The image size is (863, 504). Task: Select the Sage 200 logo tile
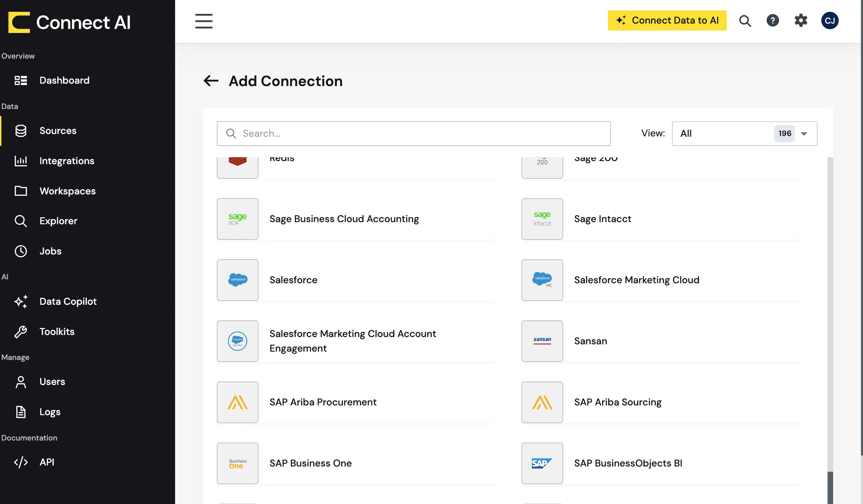pyautogui.click(x=542, y=168)
